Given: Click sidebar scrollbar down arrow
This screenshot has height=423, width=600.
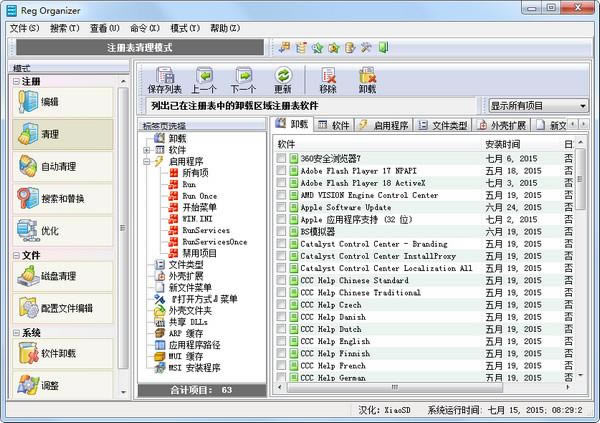Looking at the screenshot, I should (123, 392).
